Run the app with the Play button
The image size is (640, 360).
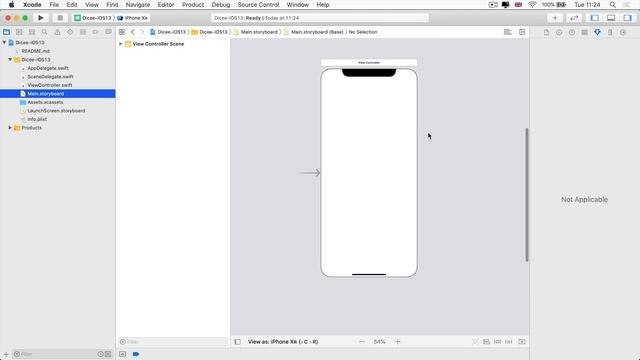(x=40, y=18)
